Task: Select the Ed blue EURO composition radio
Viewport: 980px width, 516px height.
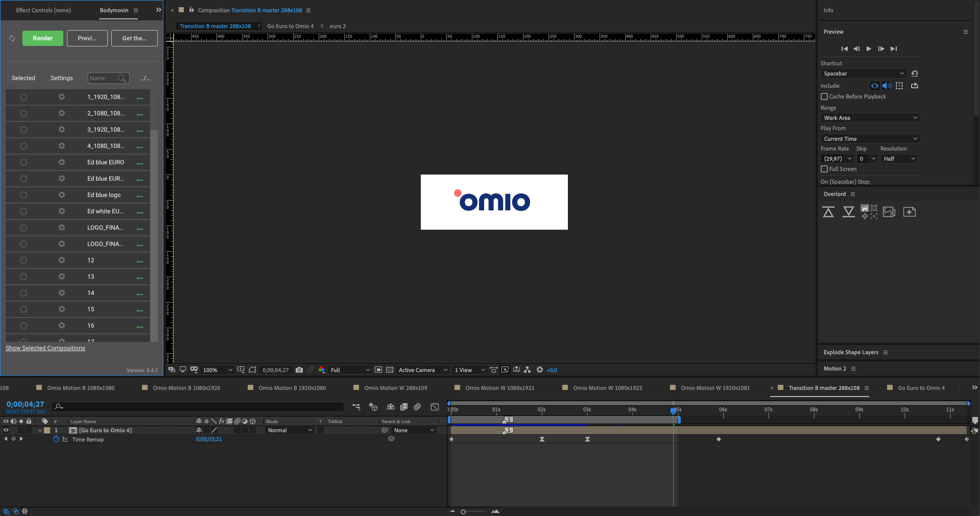Action: (23, 162)
